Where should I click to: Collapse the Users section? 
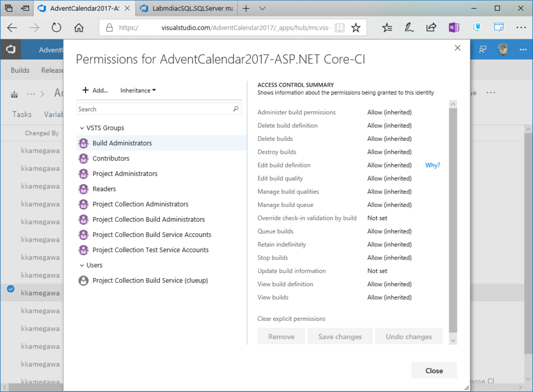pyautogui.click(x=82, y=266)
